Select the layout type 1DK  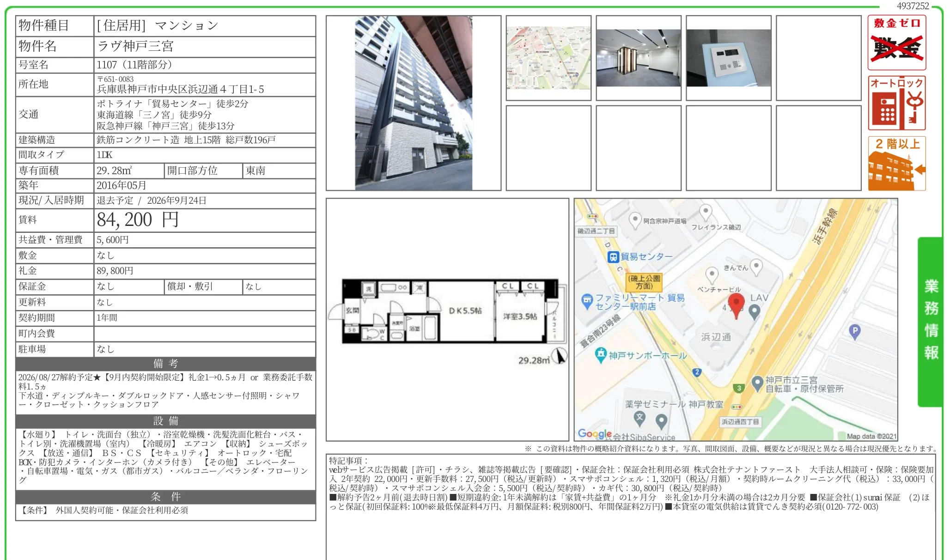(104, 155)
